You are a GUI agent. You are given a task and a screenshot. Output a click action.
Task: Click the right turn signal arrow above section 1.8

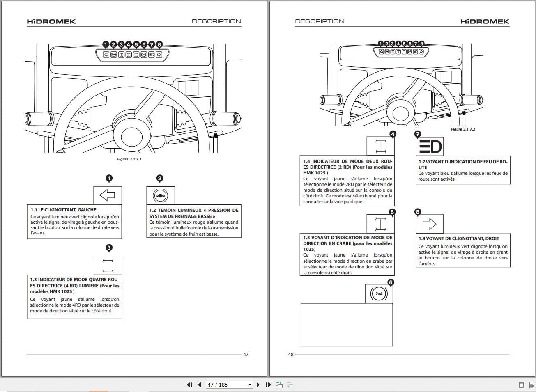(x=430, y=223)
